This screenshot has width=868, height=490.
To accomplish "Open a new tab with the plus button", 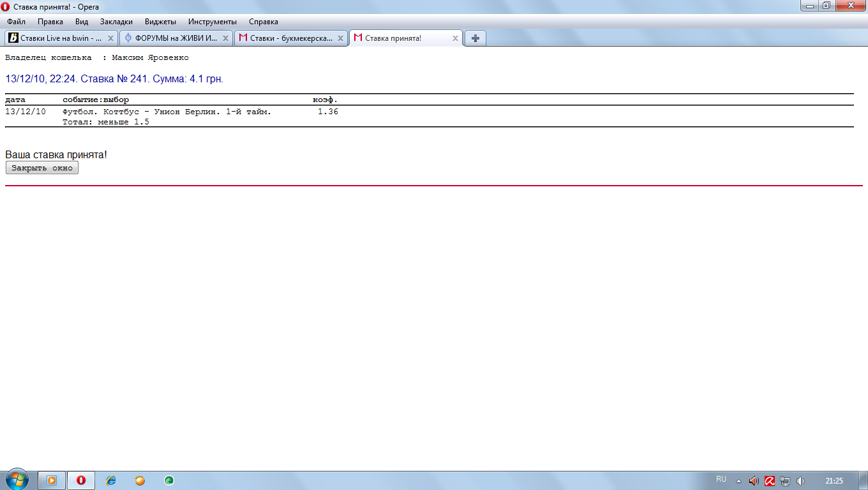I will coord(475,38).
